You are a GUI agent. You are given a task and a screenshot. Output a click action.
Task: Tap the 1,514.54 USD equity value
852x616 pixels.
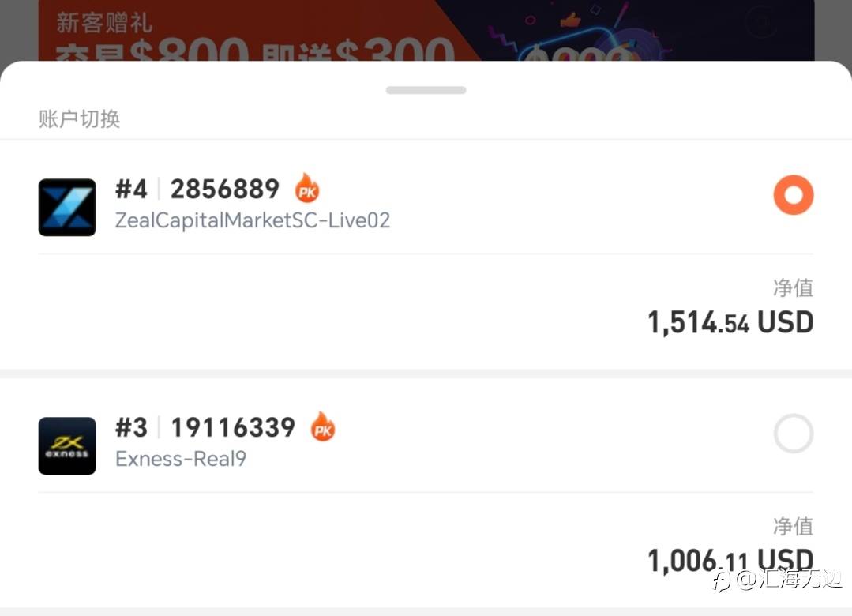tap(730, 322)
